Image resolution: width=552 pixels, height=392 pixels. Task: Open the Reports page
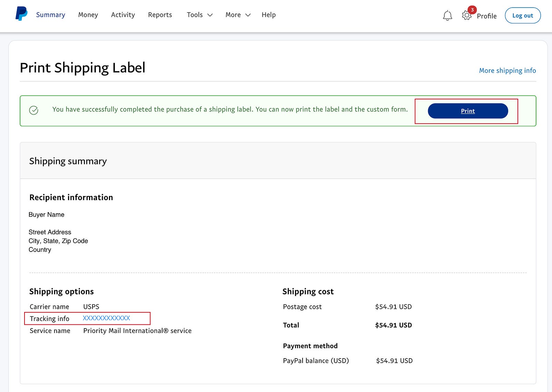click(x=160, y=15)
